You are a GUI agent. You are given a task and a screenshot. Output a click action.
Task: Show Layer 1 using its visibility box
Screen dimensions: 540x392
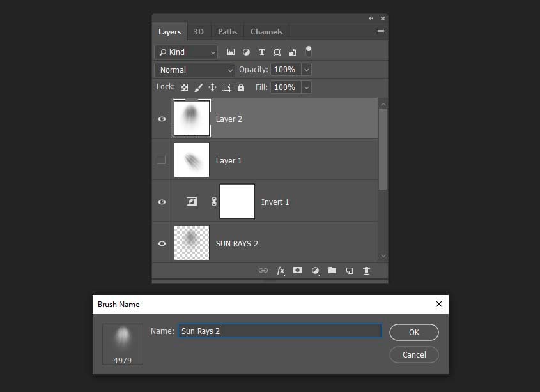[162, 160]
